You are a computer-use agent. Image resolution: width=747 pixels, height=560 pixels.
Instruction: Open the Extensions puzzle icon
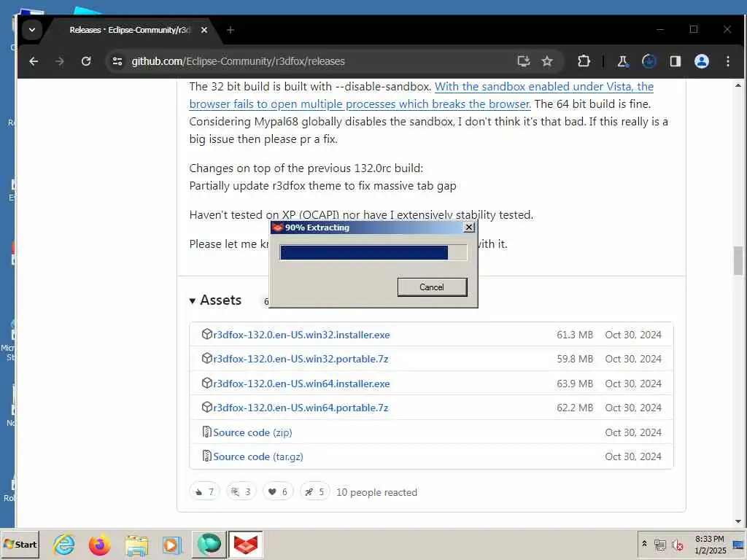tap(584, 61)
